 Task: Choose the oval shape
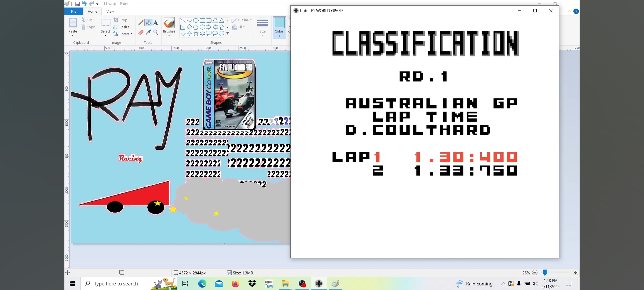click(196, 20)
